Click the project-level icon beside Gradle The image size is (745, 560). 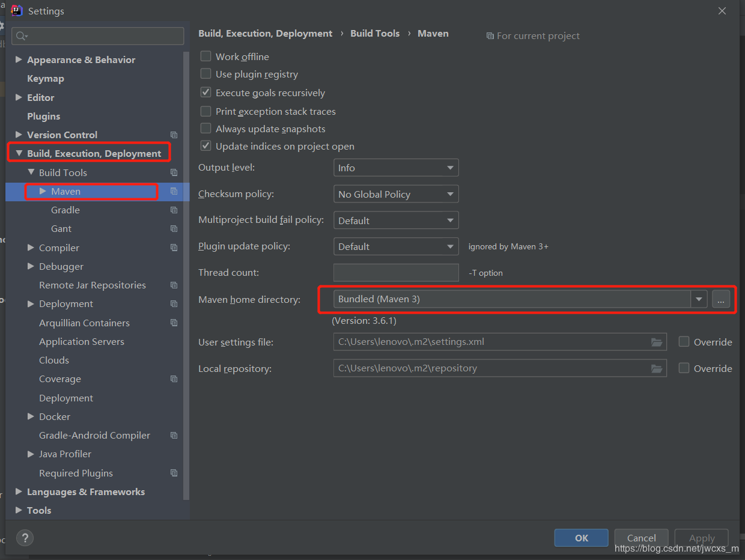(x=174, y=210)
